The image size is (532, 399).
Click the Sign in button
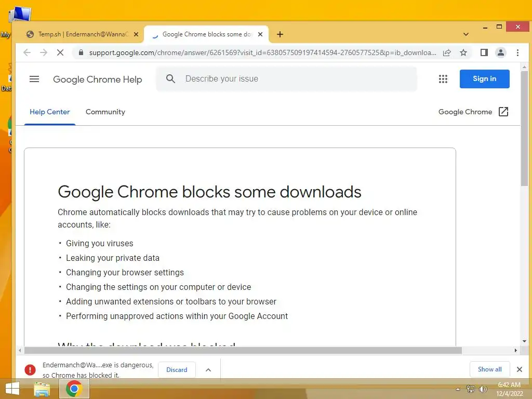pos(484,79)
